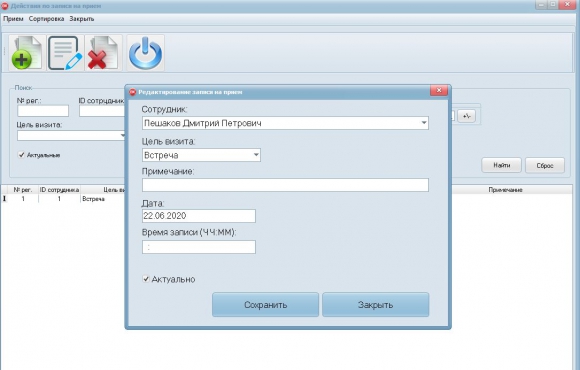Expand the Сотрудник dropdown list
The width and height of the screenshot is (580, 370).
424,123
